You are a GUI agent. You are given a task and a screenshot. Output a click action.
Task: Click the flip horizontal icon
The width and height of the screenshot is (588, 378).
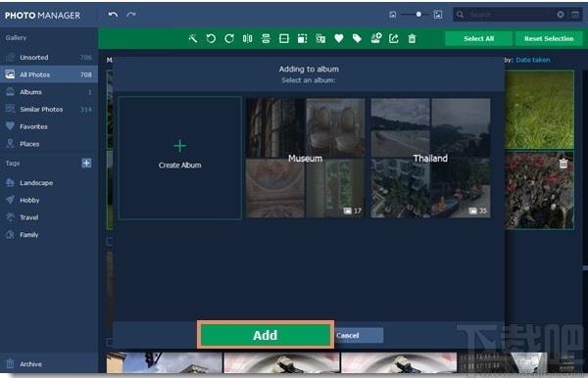248,38
